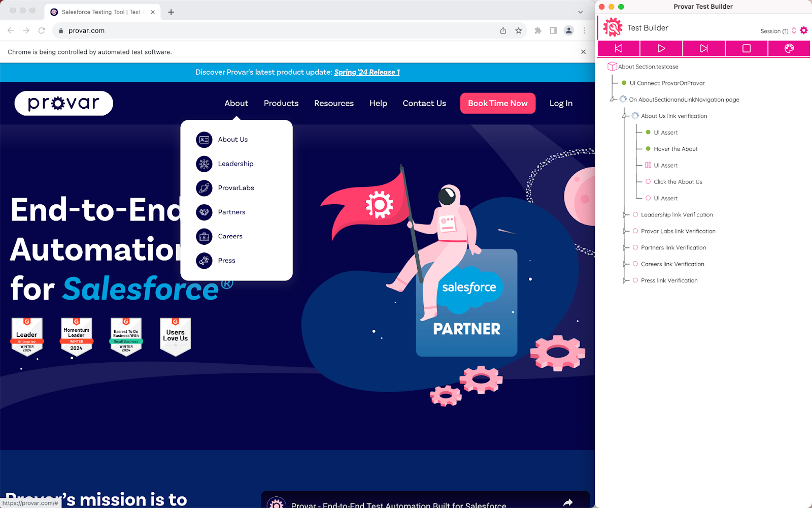Open the Test Builder settings gear
Viewport: 812px width, 508px height.
[x=804, y=30]
